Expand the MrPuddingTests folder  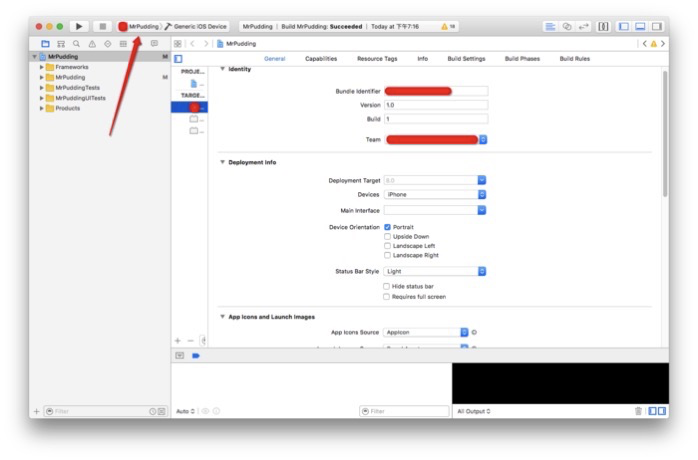point(41,88)
